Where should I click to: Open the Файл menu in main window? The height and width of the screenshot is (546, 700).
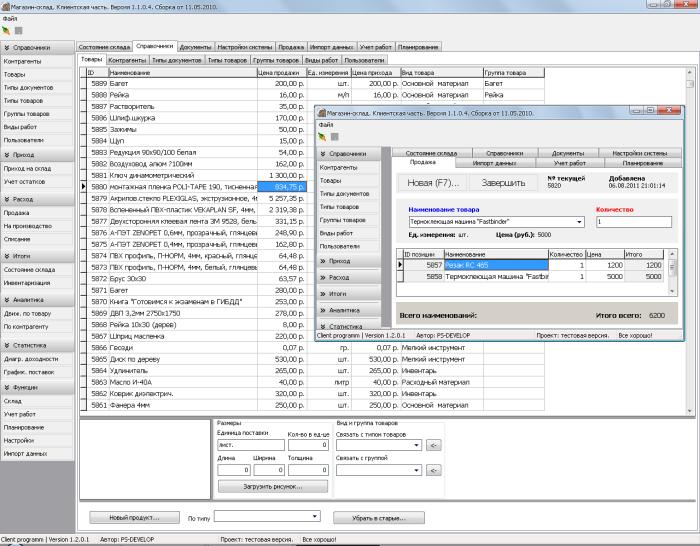pos(9,19)
